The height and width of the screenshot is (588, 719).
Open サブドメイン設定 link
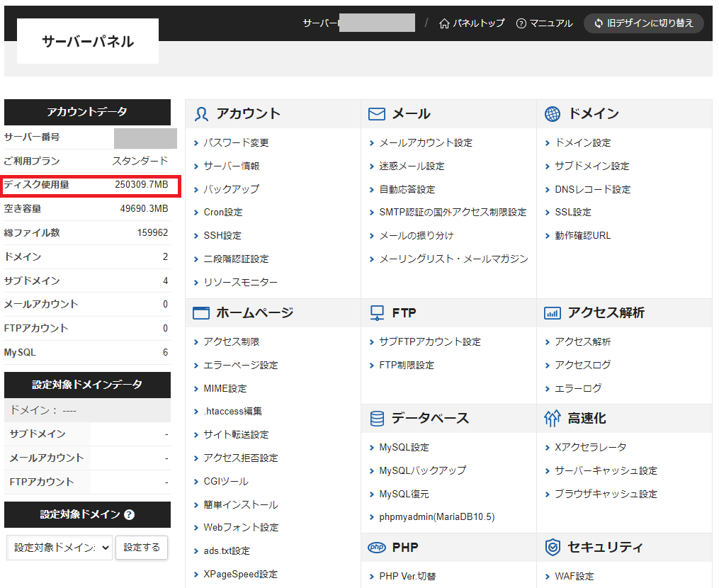[591, 166]
